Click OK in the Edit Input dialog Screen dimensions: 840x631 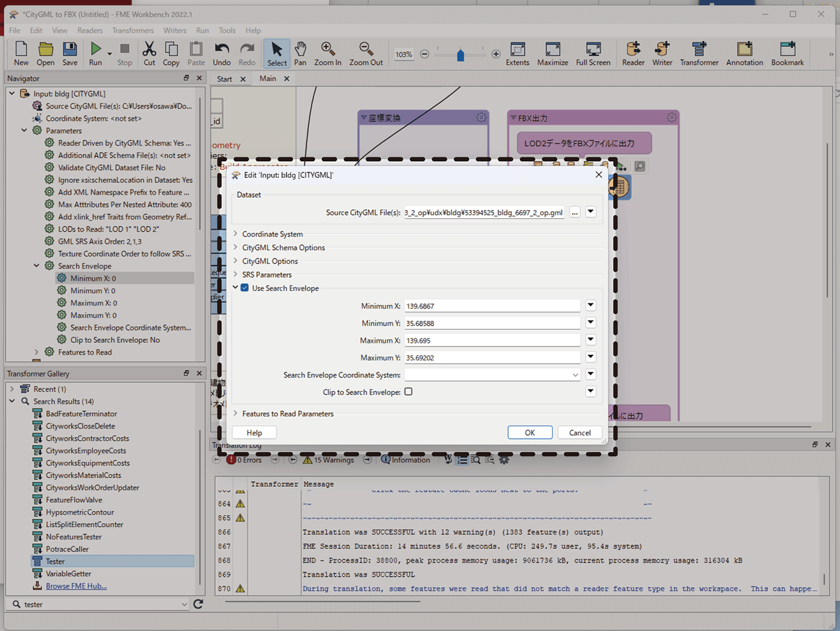pyautogui.click(x=530, y=432)
